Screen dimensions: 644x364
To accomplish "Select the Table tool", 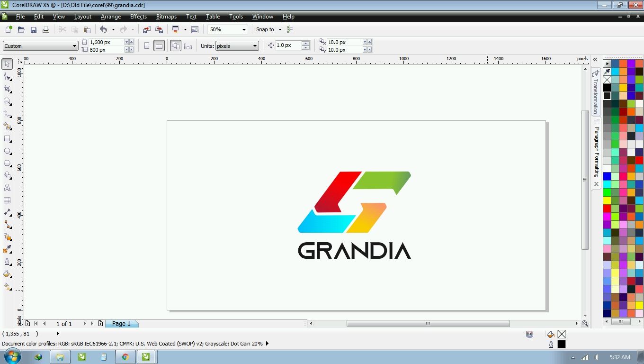I will click(x=7, y=200).
